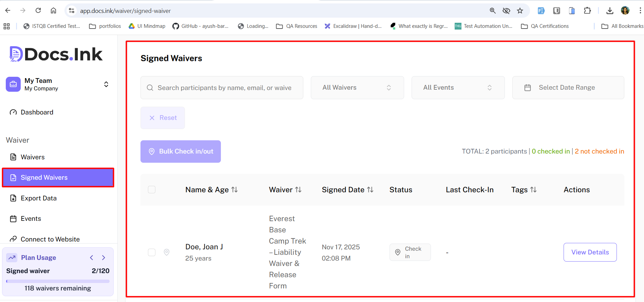Click the Docs.Ink logo icon
The image size is (644, 302).
tap(16, 54)
